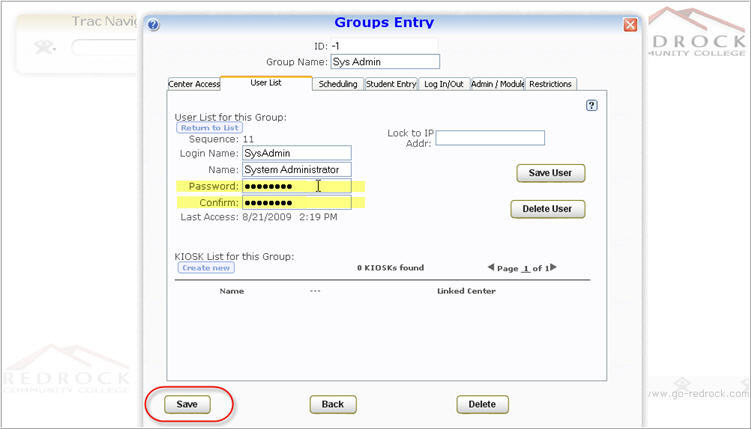
Task: Open the Admin / Modules tab
Action: click(x=497, y=84)
